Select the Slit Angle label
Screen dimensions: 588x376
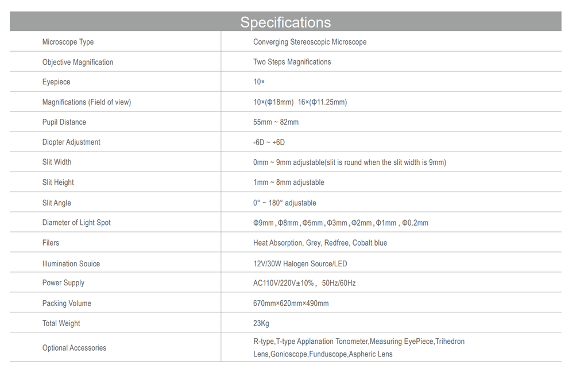[57, 203]
